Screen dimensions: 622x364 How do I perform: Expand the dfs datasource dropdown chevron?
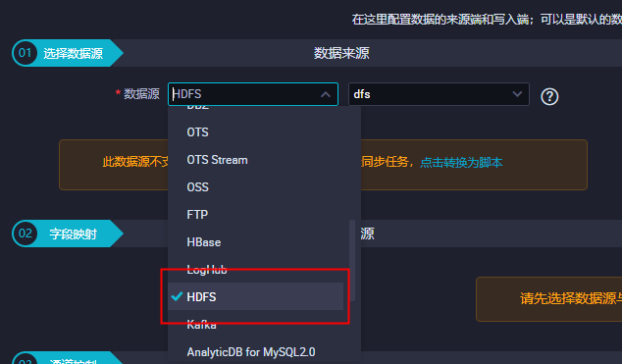point(517,94)
